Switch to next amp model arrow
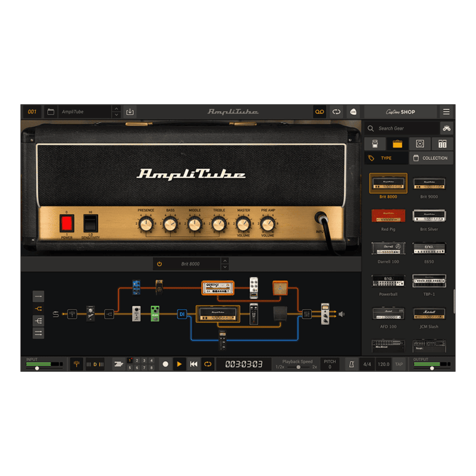Screen dimensions: 476x476 tap(225, 267)
